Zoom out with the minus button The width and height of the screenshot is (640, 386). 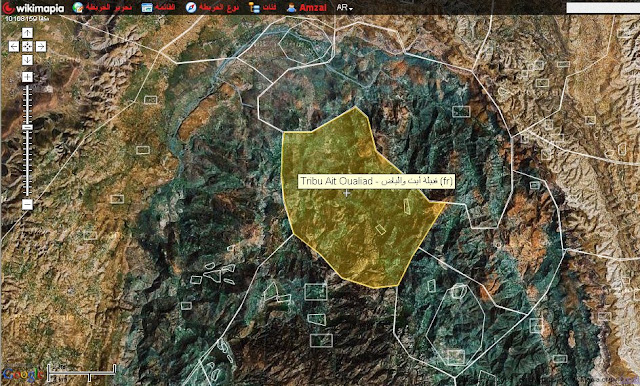[27, 204]
